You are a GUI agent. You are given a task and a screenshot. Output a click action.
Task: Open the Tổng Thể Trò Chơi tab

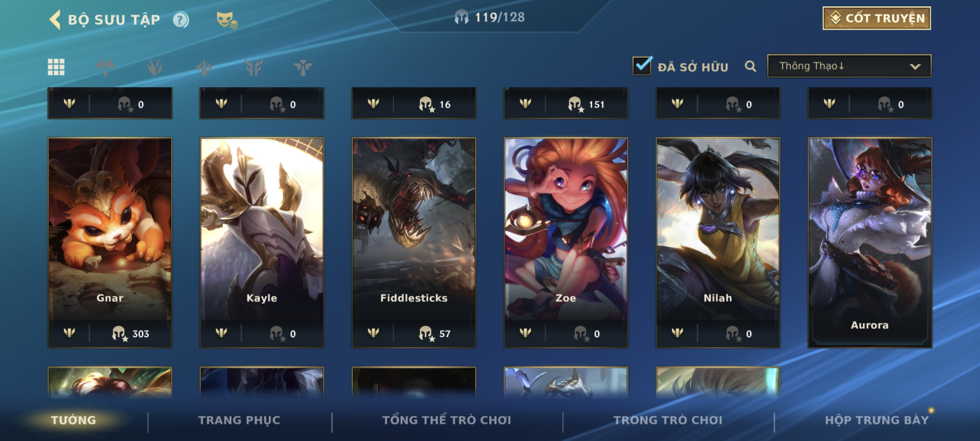pyautogui.click(x=447, y=420)
